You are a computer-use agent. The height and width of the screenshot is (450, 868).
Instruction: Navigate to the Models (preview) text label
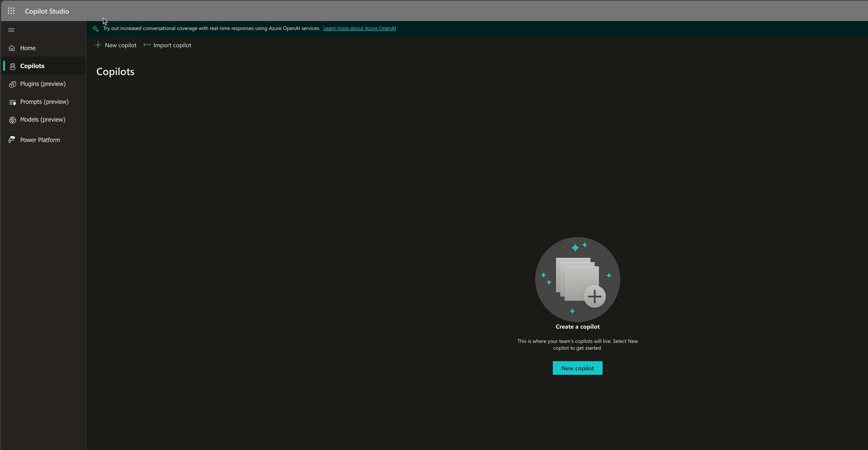(x=43, y=119)
